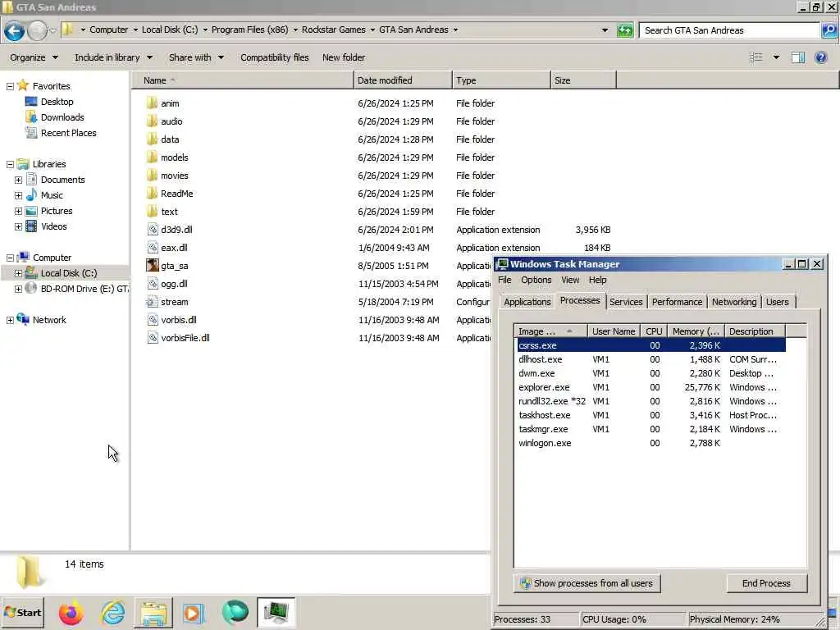Screen dimensions: 840x630
Task: Click the Task Manager taskbar icon
Action: pos(276,612)
